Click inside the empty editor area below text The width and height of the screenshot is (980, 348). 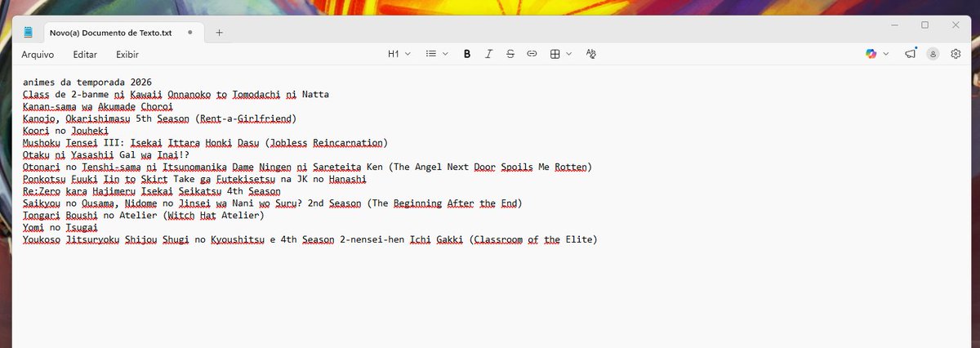point(490,298)
